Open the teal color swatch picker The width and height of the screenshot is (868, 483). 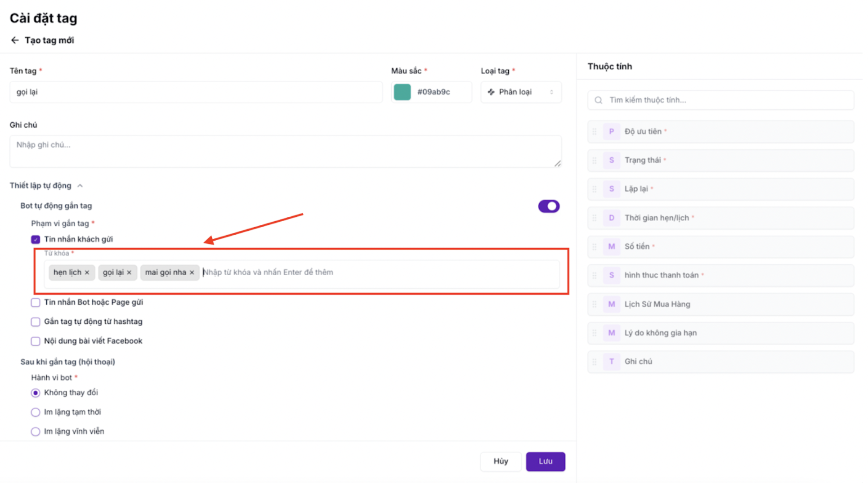403,92
